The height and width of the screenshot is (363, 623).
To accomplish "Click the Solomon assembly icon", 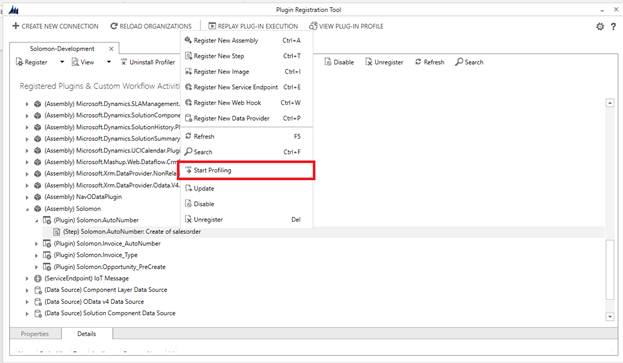I will [x=38, y=209].
